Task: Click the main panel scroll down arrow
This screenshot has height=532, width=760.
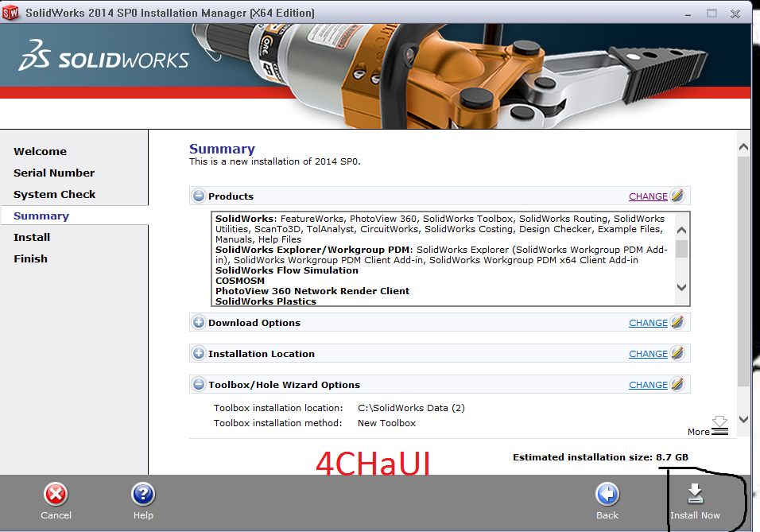Action: point(743,419)
